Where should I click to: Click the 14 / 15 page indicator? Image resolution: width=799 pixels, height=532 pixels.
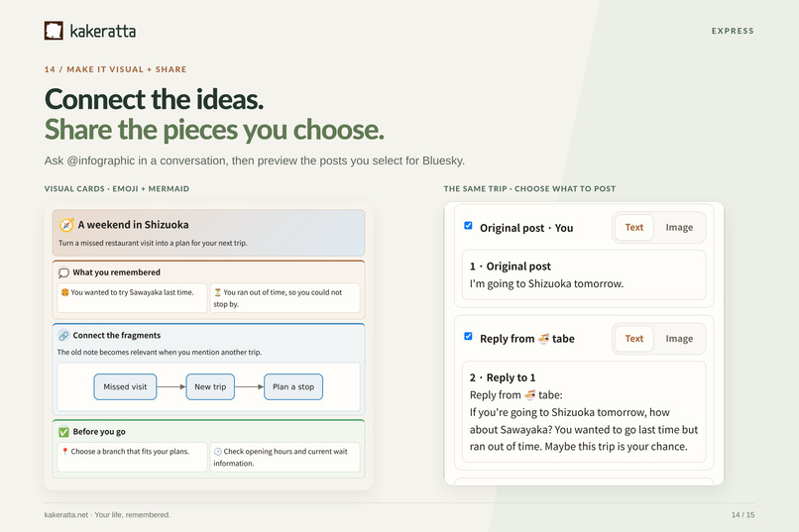click(742, 515)
